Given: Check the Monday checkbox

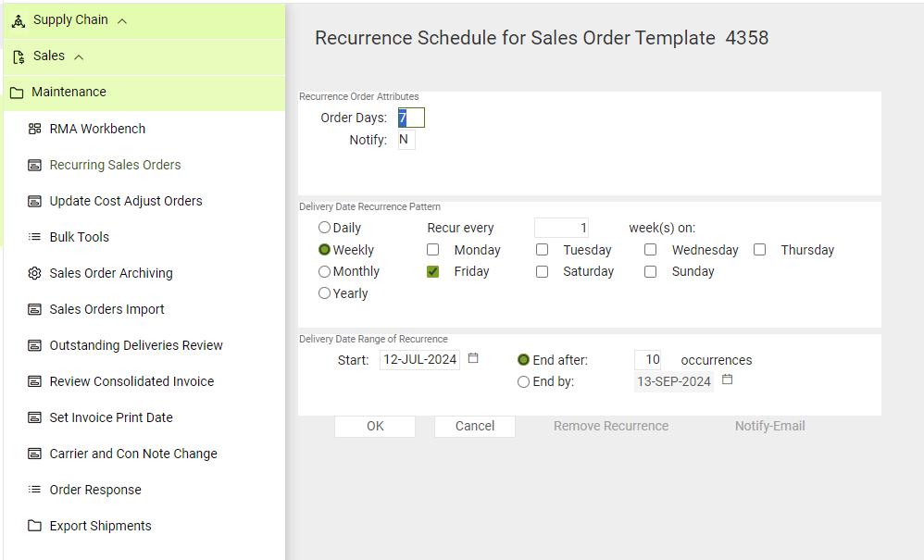Looking at the screenshot, I should tap(432, 250).
